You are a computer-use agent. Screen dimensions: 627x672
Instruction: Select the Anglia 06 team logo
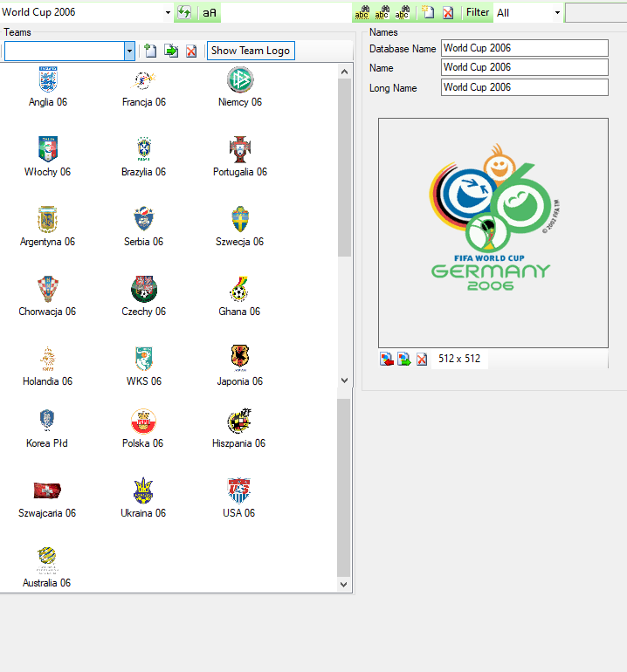tap(48, 79)
